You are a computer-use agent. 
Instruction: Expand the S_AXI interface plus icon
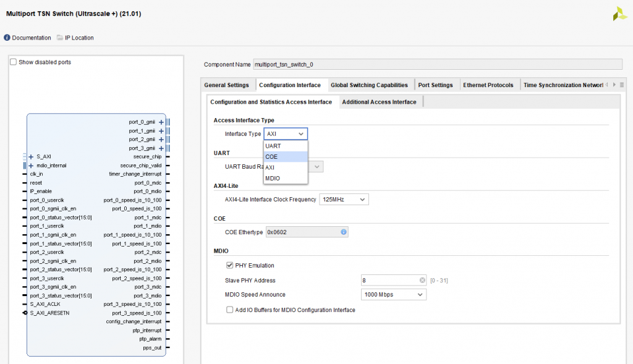click(31, 157)
